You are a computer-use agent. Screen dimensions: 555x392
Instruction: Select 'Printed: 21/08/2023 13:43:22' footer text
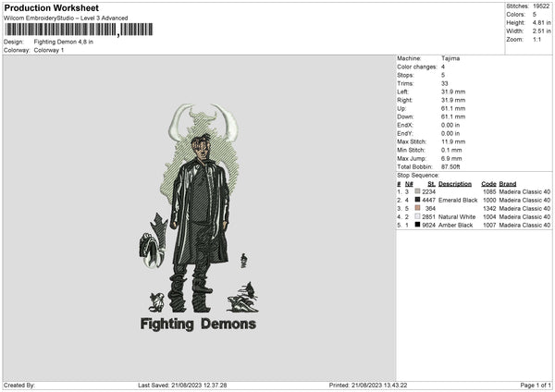tap(368, 386)
